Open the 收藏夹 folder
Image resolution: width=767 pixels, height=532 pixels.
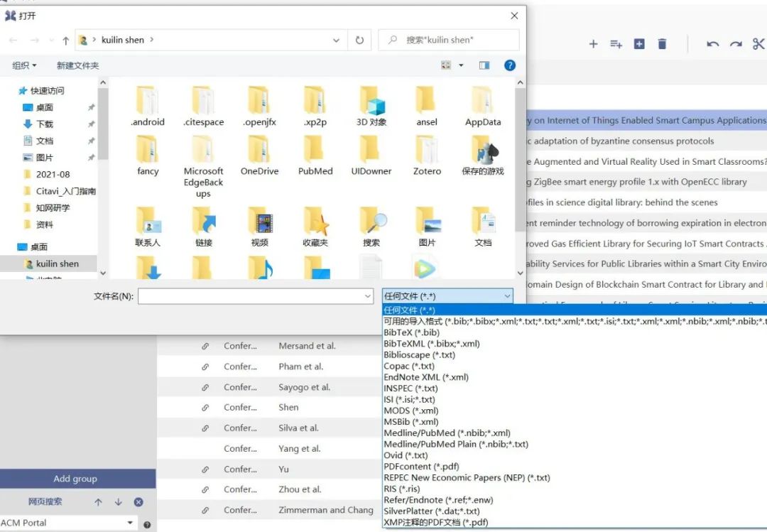click(x=315, y=227)
